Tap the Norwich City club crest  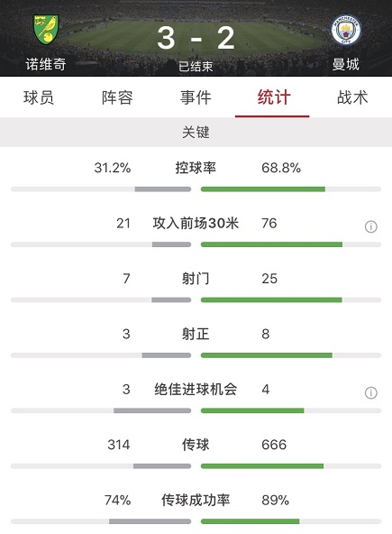click(x=46, y=29)
